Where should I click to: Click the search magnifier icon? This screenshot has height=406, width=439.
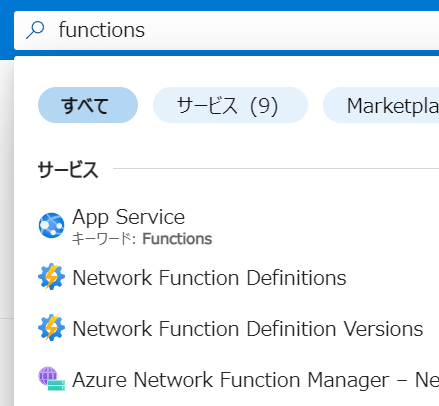35,30
